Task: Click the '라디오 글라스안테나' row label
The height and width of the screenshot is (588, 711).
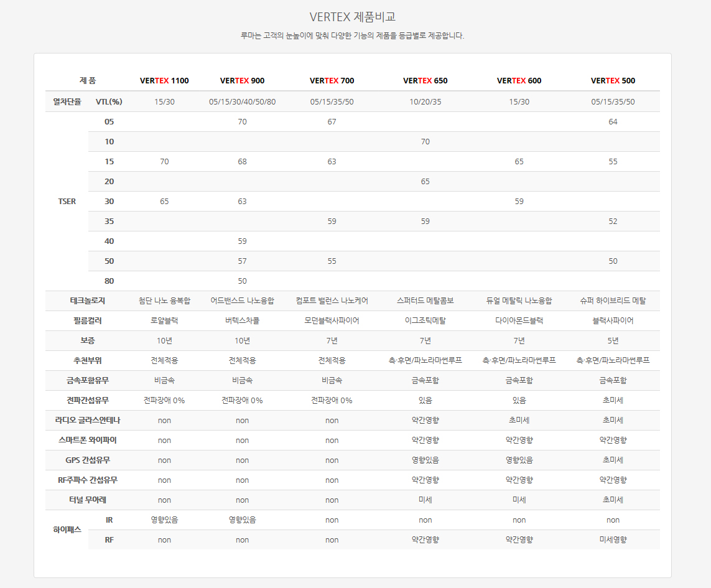Action: click(x=88, y=420)
